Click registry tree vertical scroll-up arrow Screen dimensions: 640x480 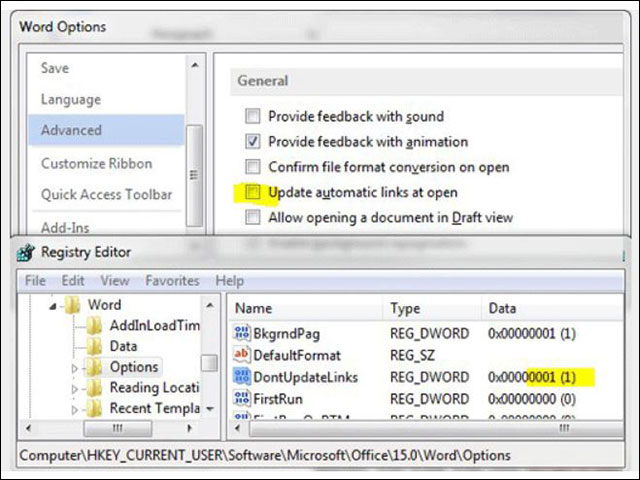tap(210, 305)
